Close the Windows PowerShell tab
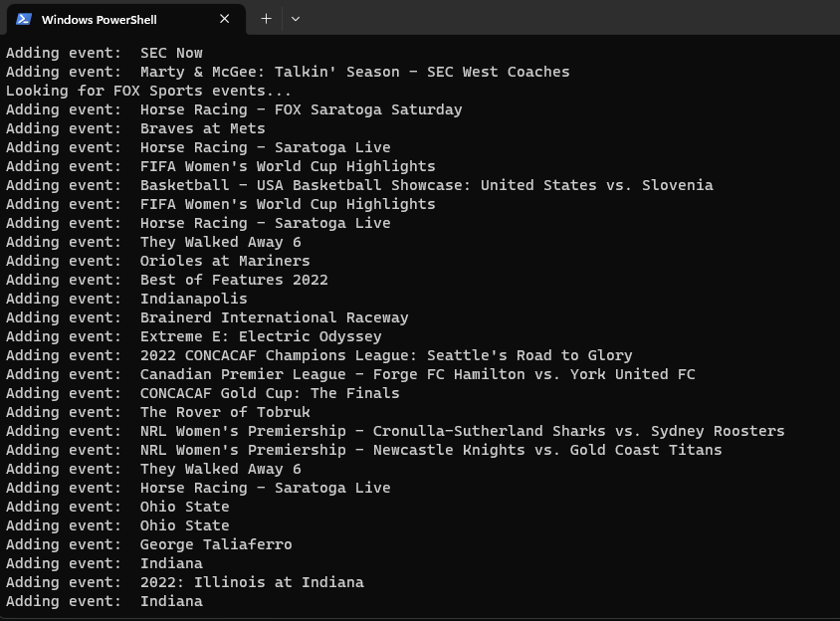 (x=225, y=19)
